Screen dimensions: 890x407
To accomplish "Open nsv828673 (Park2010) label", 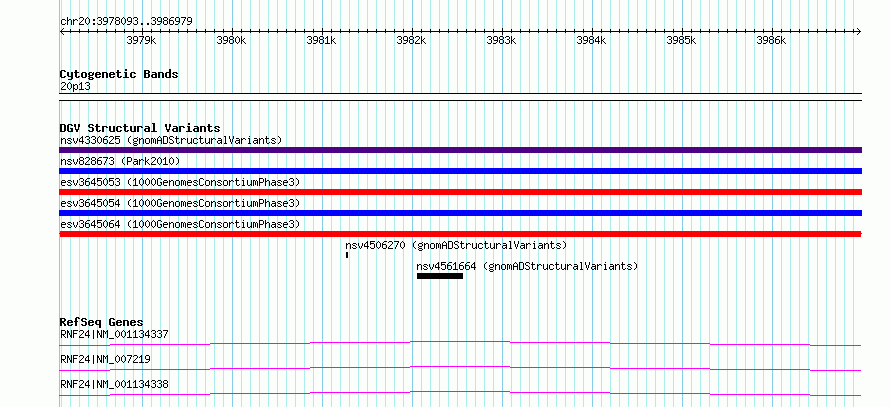I will click(x=120, y=162).
